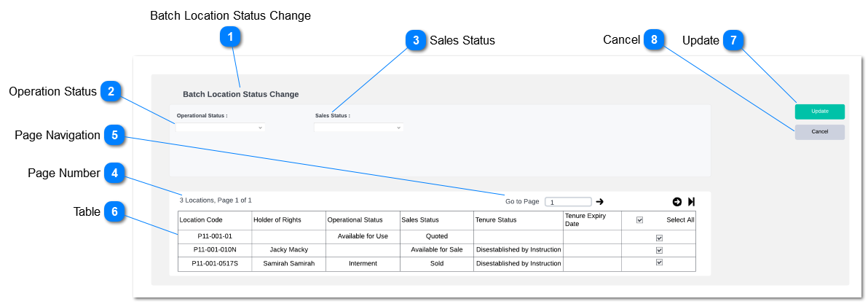Open the Operational Status dropdown

tap(221, 128)
